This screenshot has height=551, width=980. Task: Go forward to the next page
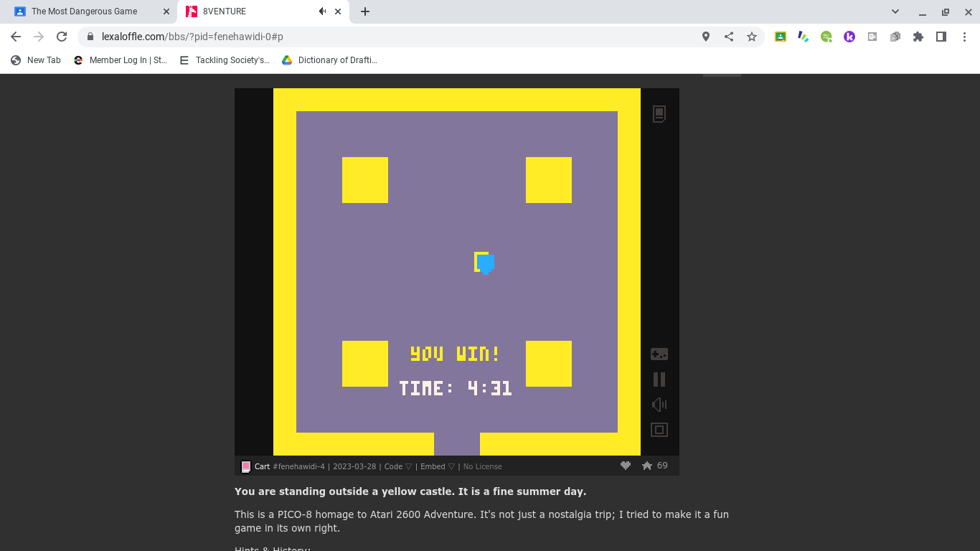click(x=39, y=37)
